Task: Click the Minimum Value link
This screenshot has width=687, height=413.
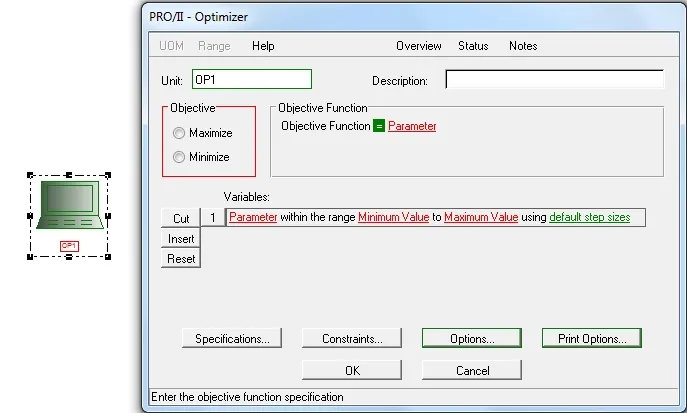Action: click(393, 217)
